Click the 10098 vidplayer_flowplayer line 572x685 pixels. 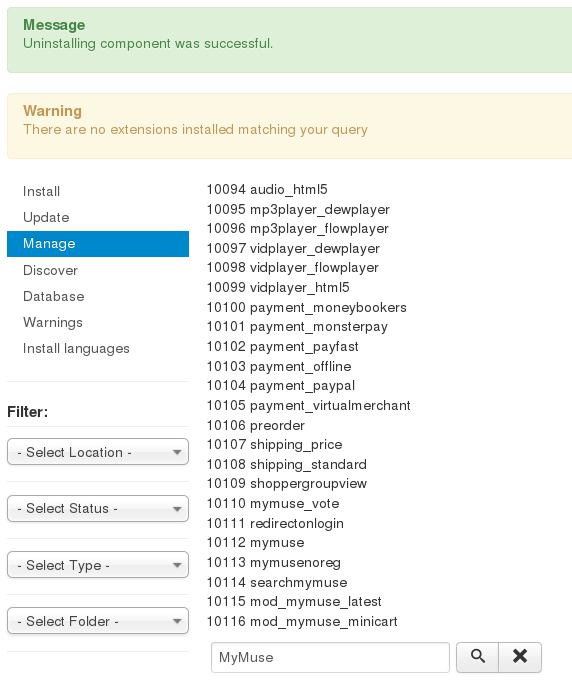[293, 267]
